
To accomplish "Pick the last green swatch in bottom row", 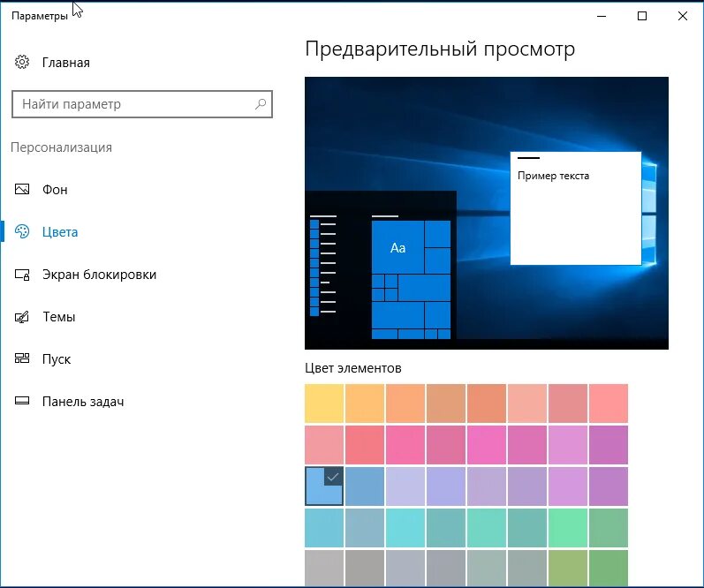I will (x=609, y=568).
